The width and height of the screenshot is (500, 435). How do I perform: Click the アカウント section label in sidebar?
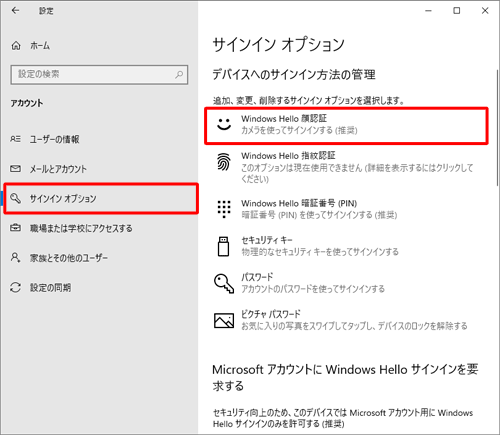coord(27,103)
